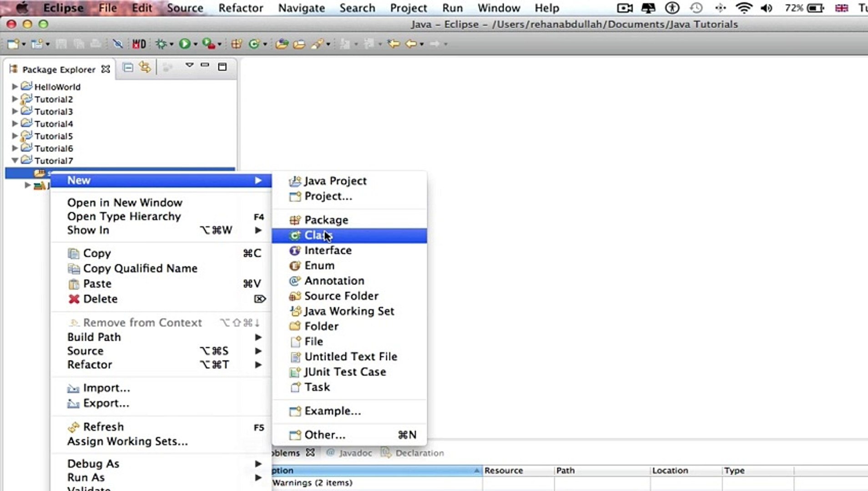The width and height of the screenshot is (868, 491).
Task: Choose Annotation in the New submenu
Action: [349, 281]
